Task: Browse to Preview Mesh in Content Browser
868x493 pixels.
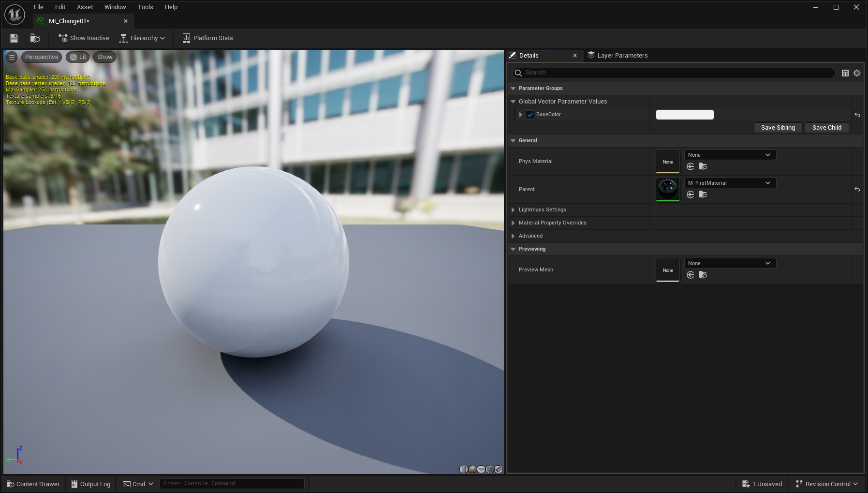Action: click(x=703, y=275)
